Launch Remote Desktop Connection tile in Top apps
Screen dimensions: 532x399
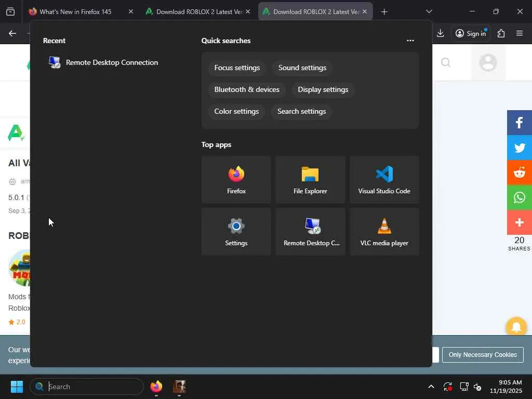pos(310,231)
